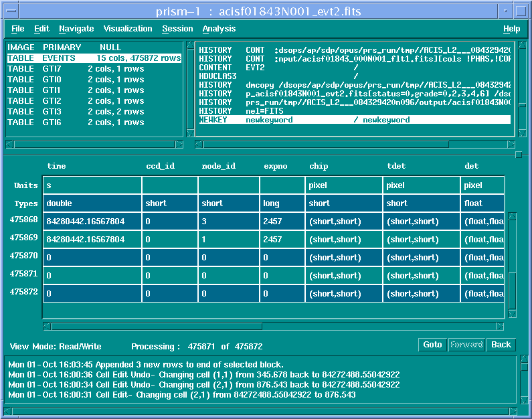
Task: Open the Session menu
Action: 177,29
